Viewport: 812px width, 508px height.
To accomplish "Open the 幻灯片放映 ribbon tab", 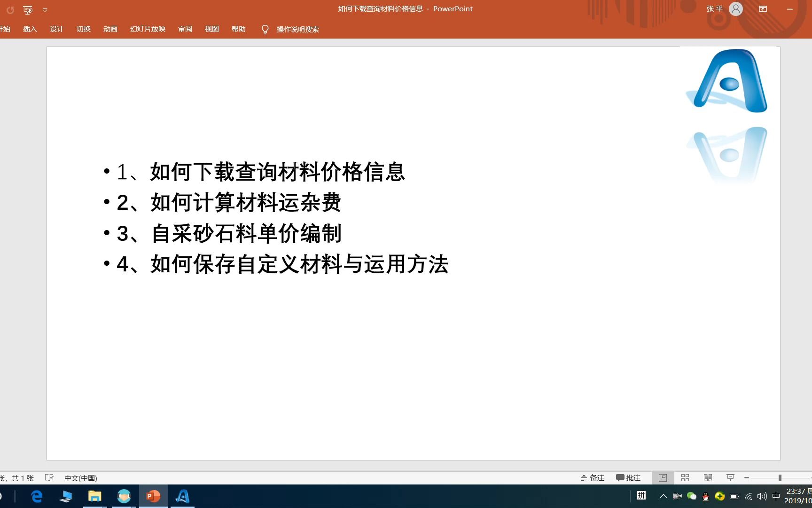I will (148, 29).
